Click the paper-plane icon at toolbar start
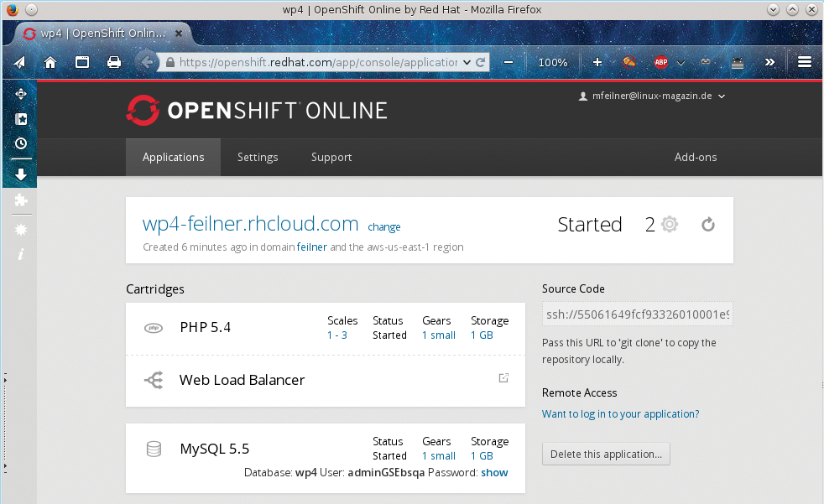The height and width of the screenshot is (504, 824). tap(19, 62)
